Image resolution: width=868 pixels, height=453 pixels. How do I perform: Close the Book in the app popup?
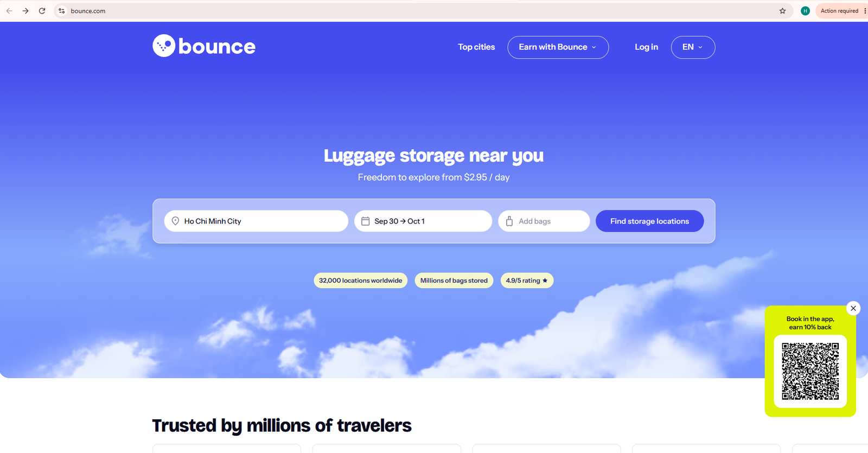[x=853, y=308]
